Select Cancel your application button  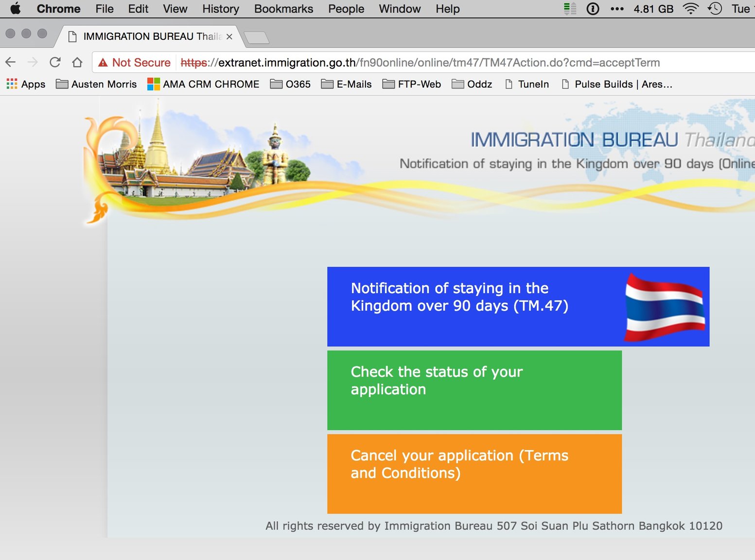(x=474, y=474)
